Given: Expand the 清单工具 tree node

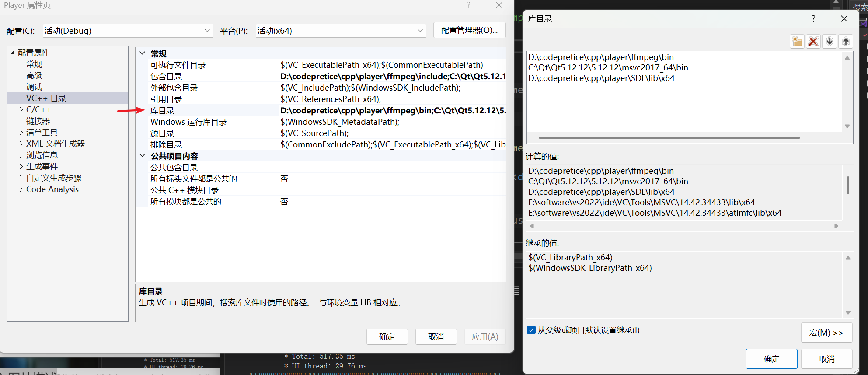Looking at the screenshot, I should (x=21, y=132).
